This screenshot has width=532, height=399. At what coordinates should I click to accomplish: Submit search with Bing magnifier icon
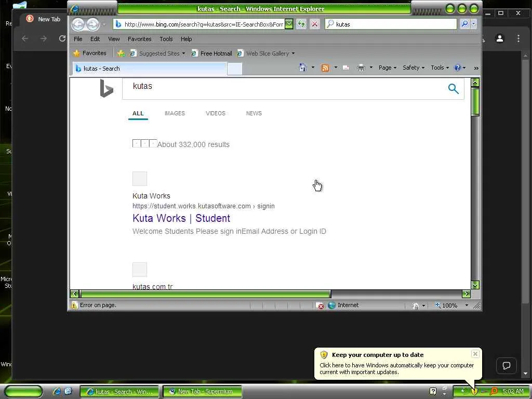[453, 88]
